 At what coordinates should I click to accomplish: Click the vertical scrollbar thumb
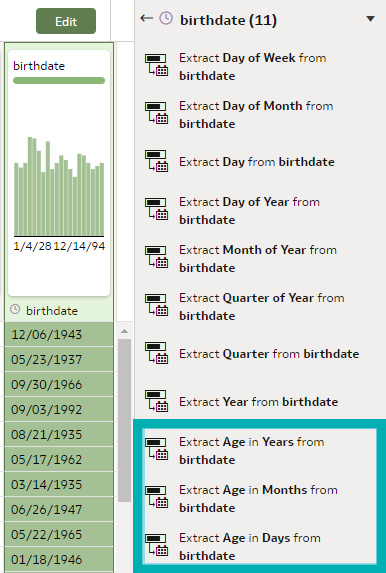tap(124, 420)
